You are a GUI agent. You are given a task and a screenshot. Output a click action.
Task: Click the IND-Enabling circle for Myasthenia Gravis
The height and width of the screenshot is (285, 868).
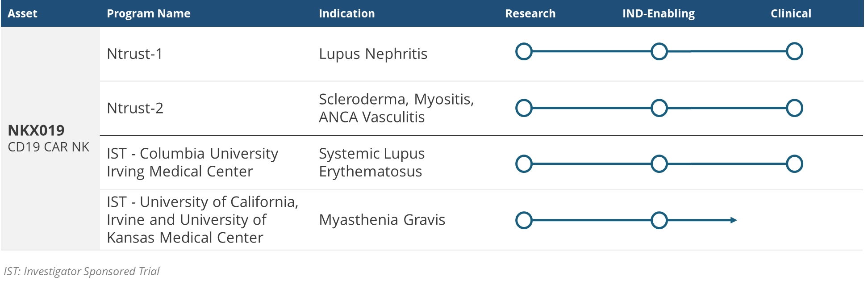(x=659, y=220)
